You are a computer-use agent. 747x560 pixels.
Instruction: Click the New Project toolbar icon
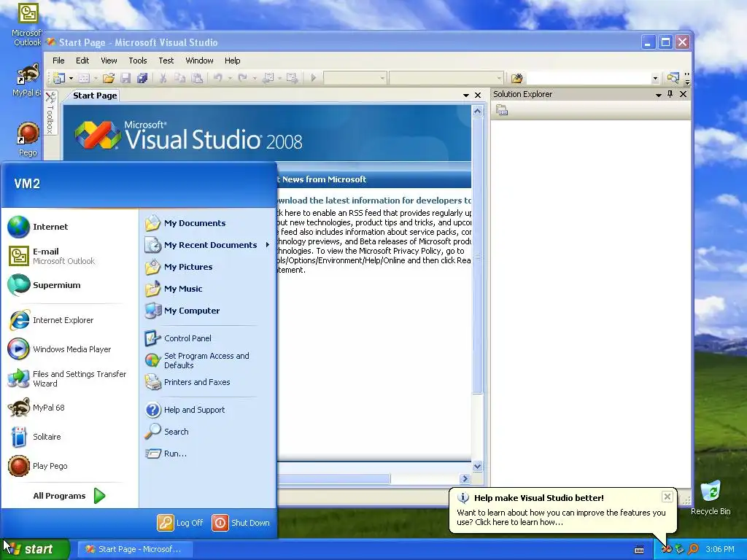pos(59,77)
